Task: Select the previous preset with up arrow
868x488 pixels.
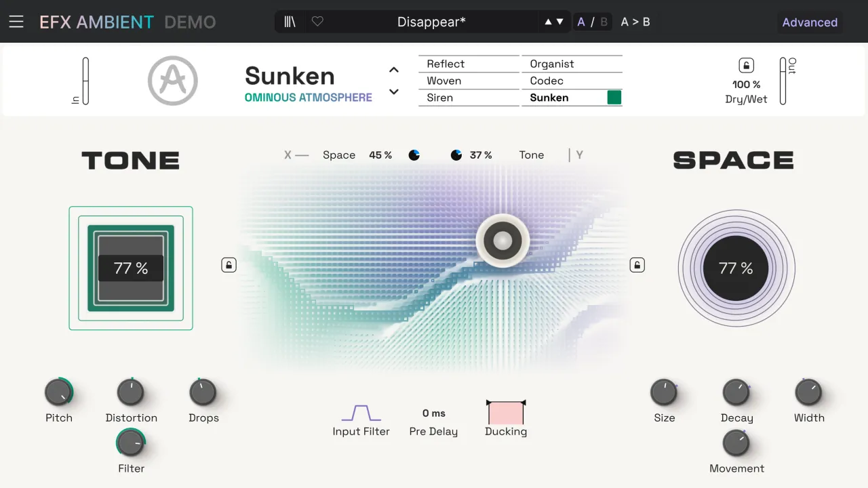Action: tap(549, 22)
